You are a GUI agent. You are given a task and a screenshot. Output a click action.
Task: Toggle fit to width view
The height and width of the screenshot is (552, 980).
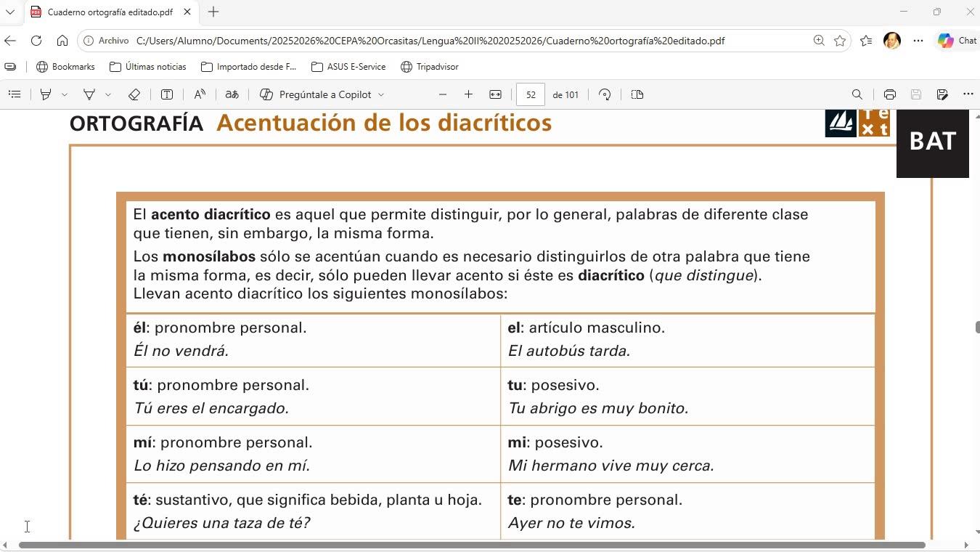pyautogui.click(x=495, y=94)
